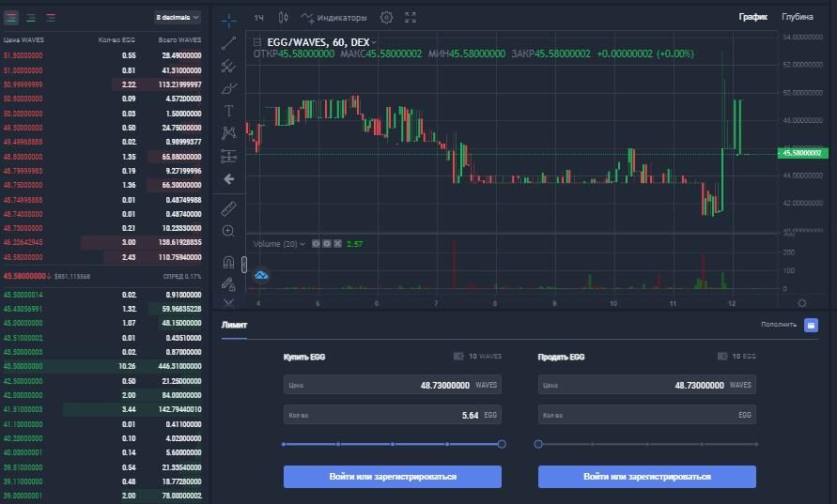Click the 10 WAVES balance label
The image size is (837, 504).
point(485,356)
